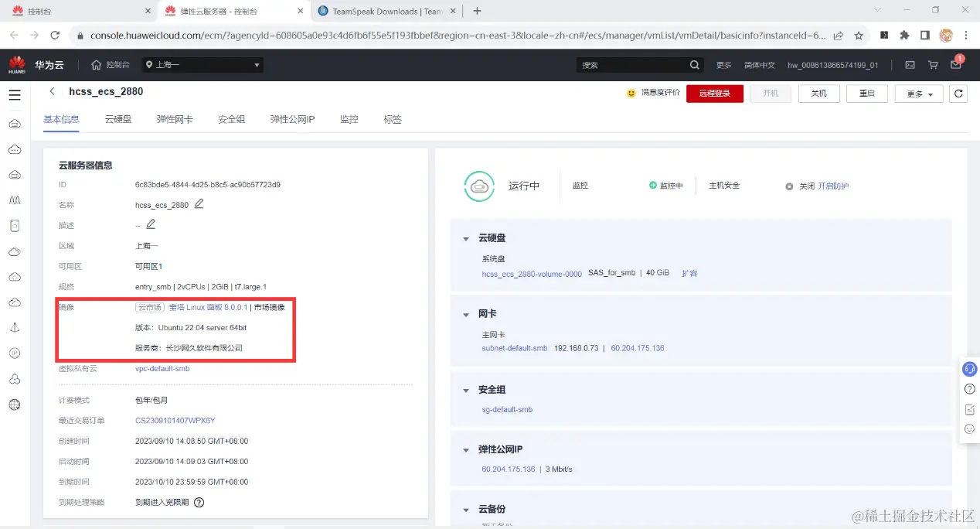Open the browser side panel icon
Screen dimensions: 980x529
[x=925, y=36]
